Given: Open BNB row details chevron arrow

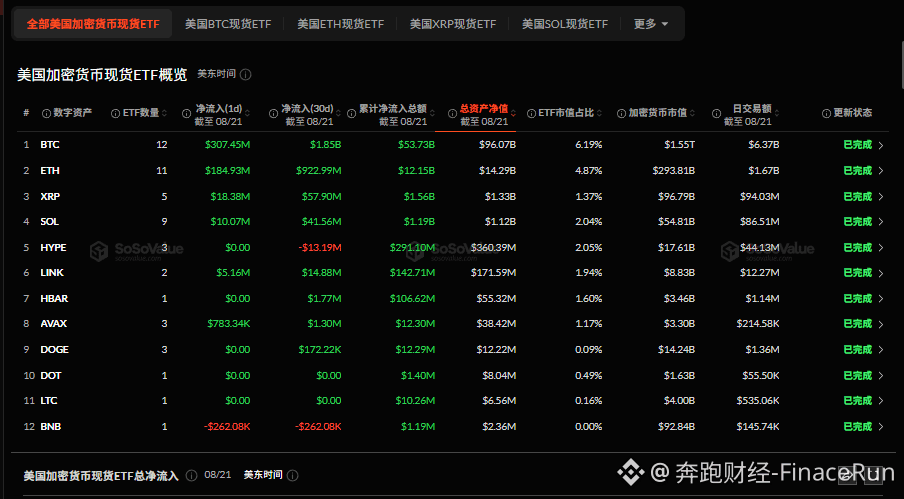Looking at the screenshot, I should (881, 427).
